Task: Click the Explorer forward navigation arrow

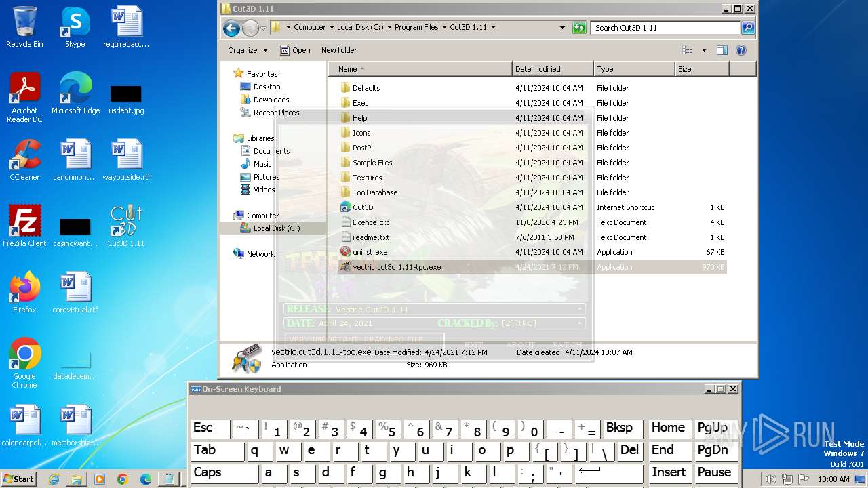Action: tap(250, 28)
